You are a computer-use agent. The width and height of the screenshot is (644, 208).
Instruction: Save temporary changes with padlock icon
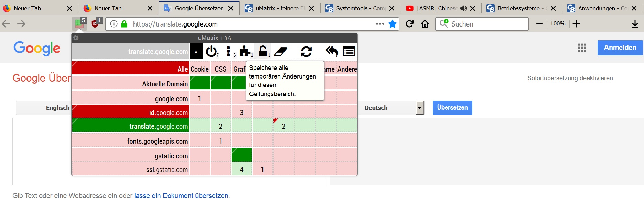point(263,51)
